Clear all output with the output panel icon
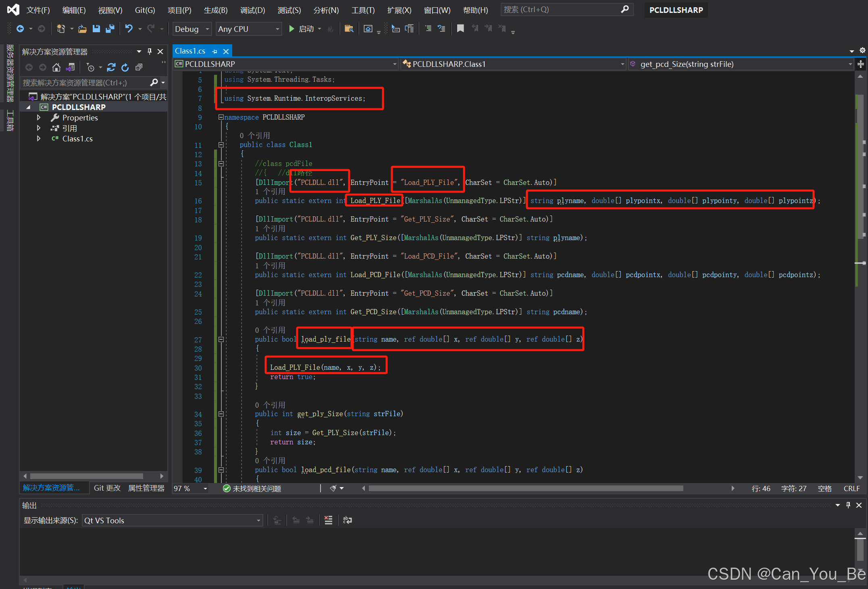This screenshot has height=589, width=868. point(328,520)
